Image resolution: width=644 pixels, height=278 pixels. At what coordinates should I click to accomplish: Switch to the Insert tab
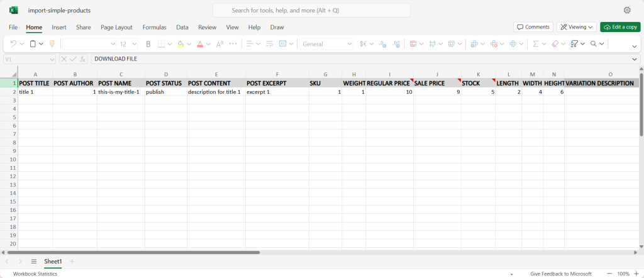point(59,28)
